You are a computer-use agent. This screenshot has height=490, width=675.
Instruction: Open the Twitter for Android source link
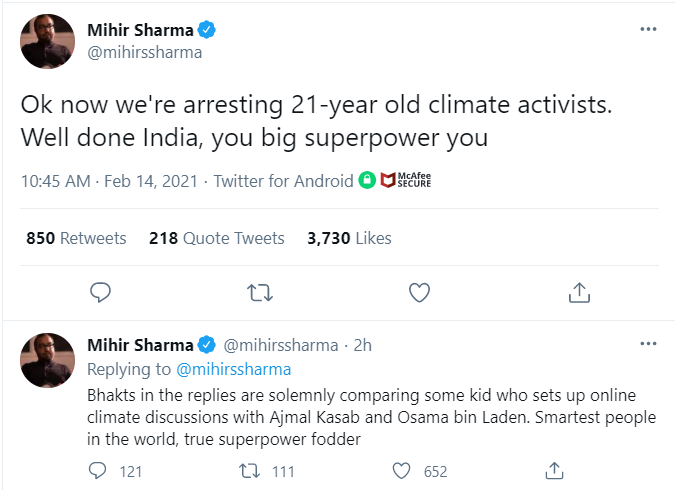(x=283, y=181)
